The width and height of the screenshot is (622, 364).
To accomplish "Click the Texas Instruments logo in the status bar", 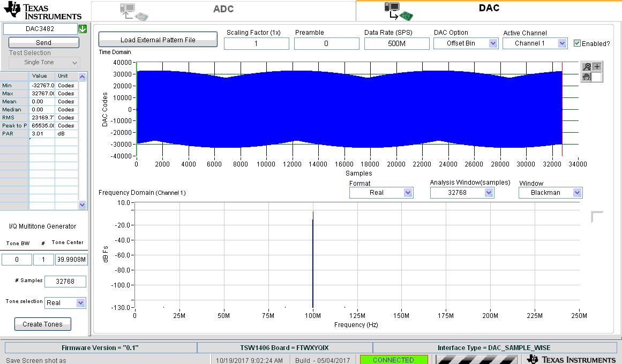I will 571,359.
